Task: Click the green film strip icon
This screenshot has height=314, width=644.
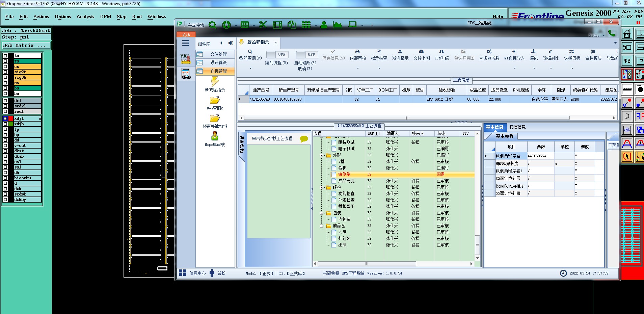Action: [277, 25]
